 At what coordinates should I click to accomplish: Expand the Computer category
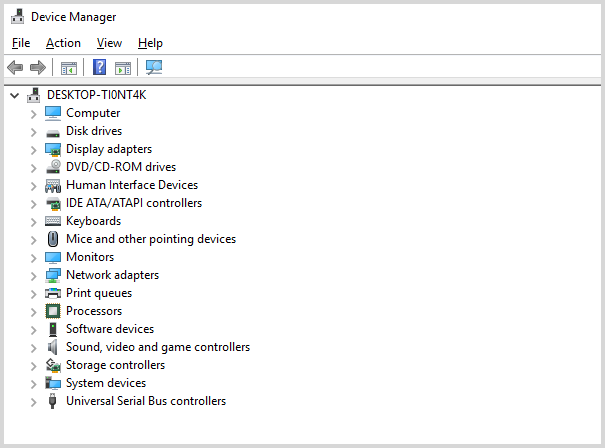coord(34,114)
